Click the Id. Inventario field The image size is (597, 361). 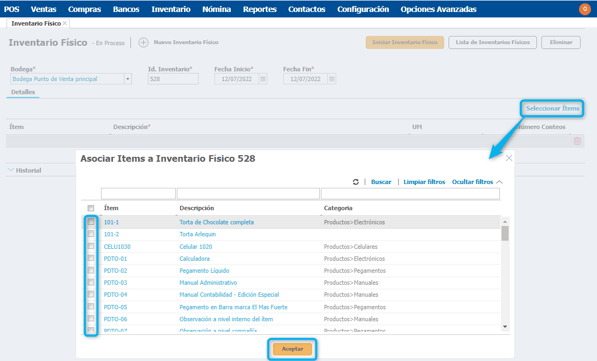pos(173,79)
